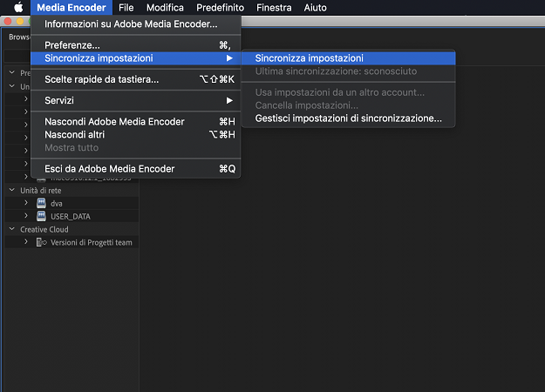This screenshot has width=545, height=392.
Task: Expand the dva tree chevron
Action: tap(26, 203)
